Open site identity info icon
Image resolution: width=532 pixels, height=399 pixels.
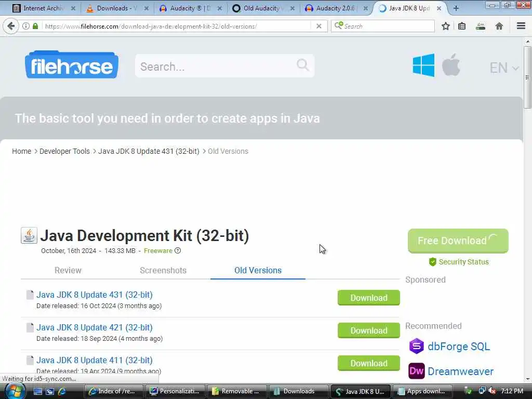point(26,26)
